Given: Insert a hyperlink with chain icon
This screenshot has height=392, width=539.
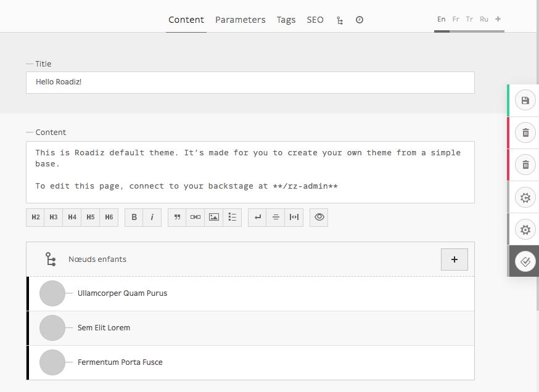Looking at the screenshot, I should 195,217.
